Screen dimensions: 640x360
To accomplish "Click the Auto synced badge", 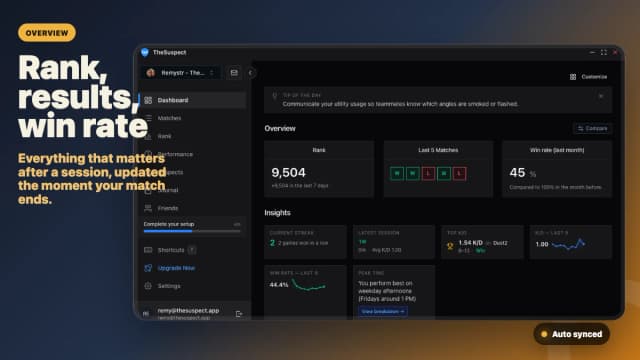I will coord(571,334).
